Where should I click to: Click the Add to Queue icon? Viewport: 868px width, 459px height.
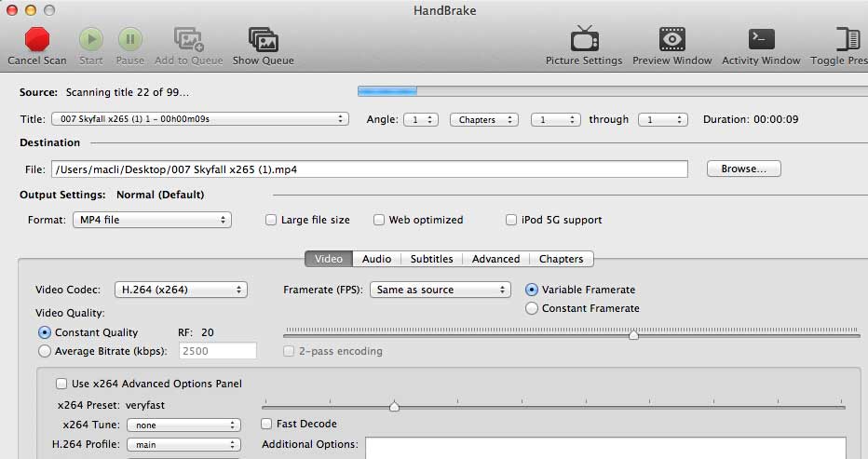click(x=189, y=39)
